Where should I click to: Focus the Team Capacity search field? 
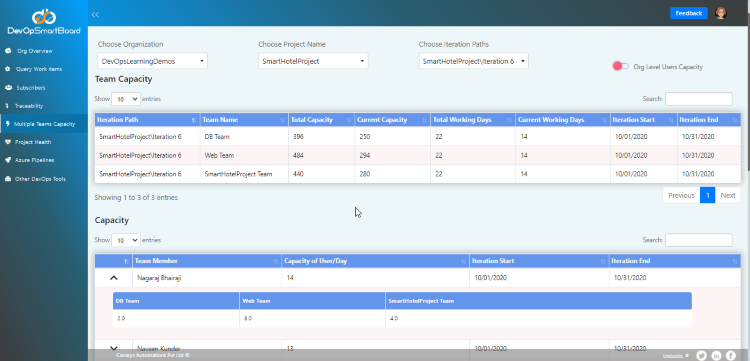(x=698, y=99)
